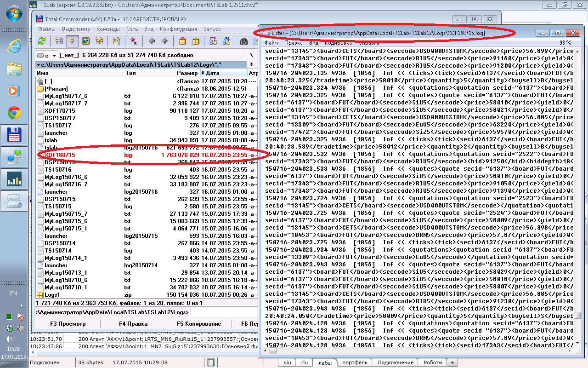Open the drive C selection dropdown
Viewport: 588px width, 368px height.
(47, 55)
